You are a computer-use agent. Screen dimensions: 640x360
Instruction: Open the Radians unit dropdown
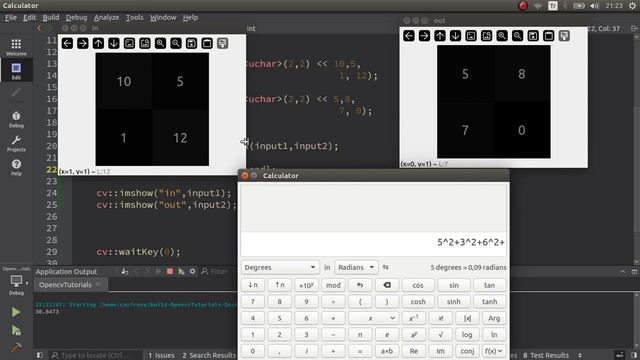(356, 267)
